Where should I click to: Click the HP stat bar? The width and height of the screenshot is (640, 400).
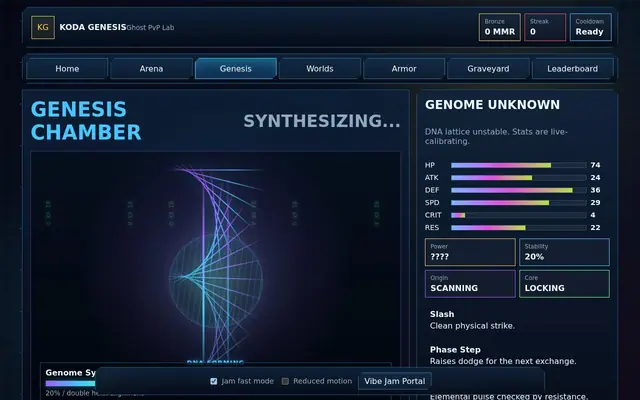[x=518, y=165]
